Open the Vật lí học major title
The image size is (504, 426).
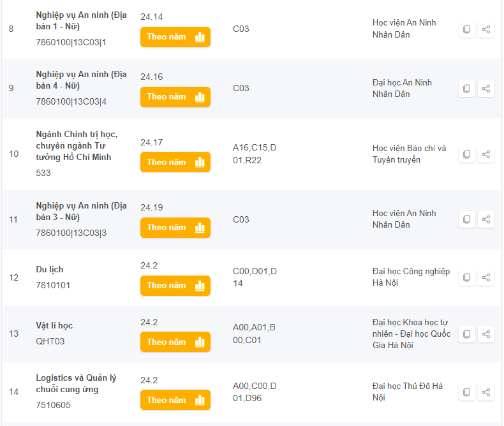pyautogui.click(x=54, y=326)
